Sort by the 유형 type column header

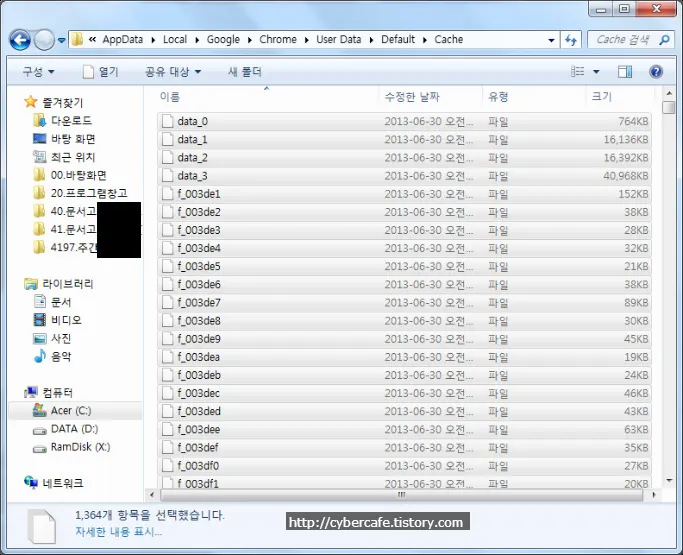(x=534, y=96)
